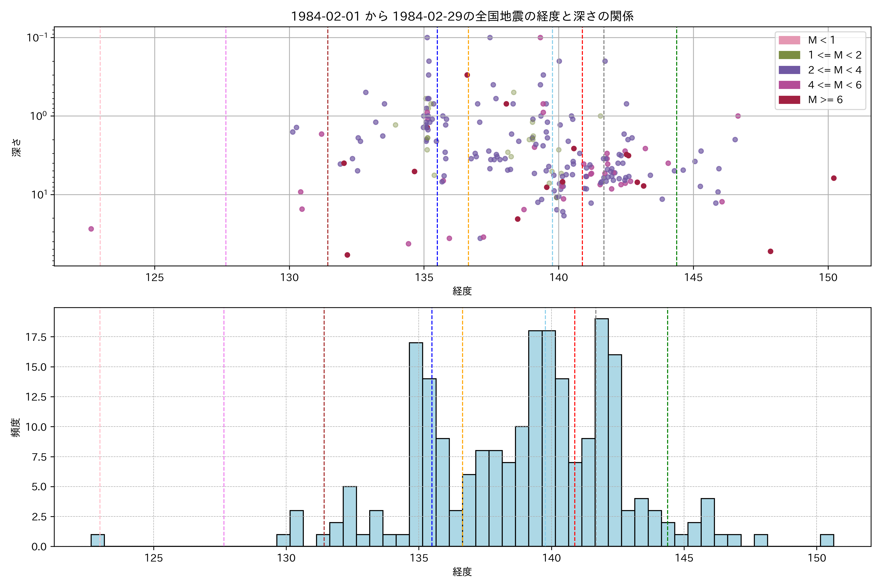Click the dark red point near 150 longitude
This screenshot has width=882, height=588.
pos(834,178)
